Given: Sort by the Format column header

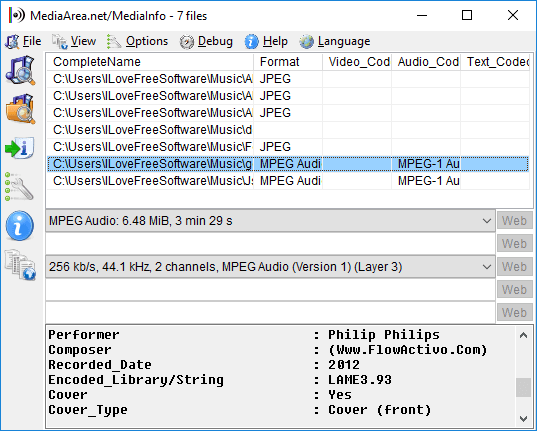Looking at the screenshot, I should pyautogui.click(x=288, y=62).
